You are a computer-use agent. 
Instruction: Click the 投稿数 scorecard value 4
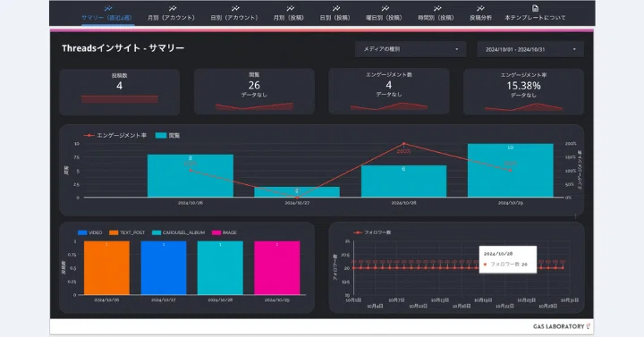point(120,86)
